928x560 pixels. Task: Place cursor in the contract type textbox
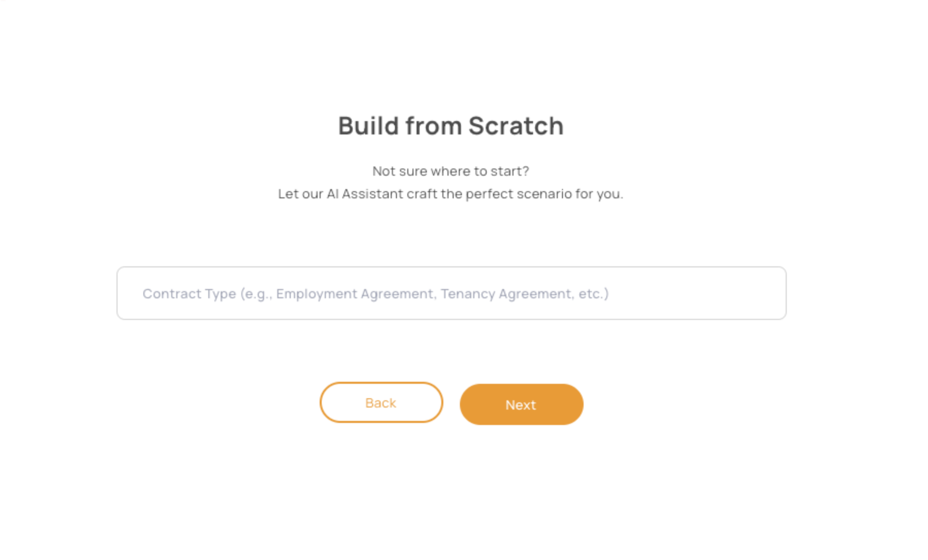pyautogui.click(x=451, y=293)
